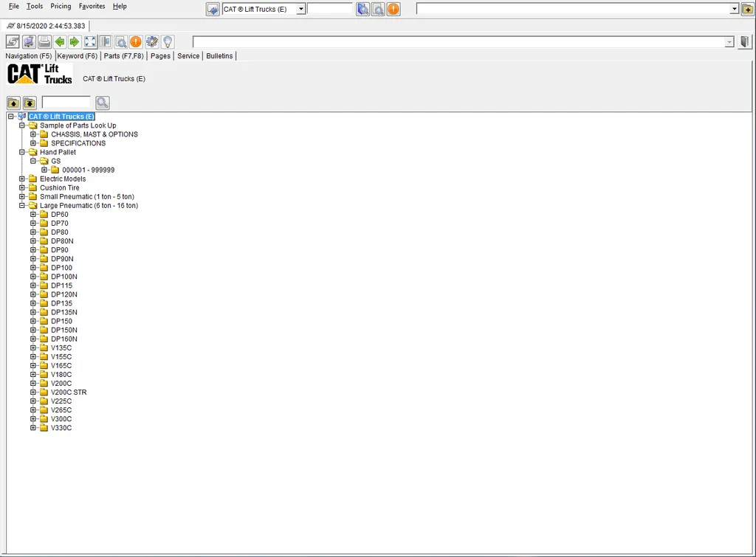This screenshot has width=756, height=557.
Task: Expand the Electric Models folder
Action: 21,179
